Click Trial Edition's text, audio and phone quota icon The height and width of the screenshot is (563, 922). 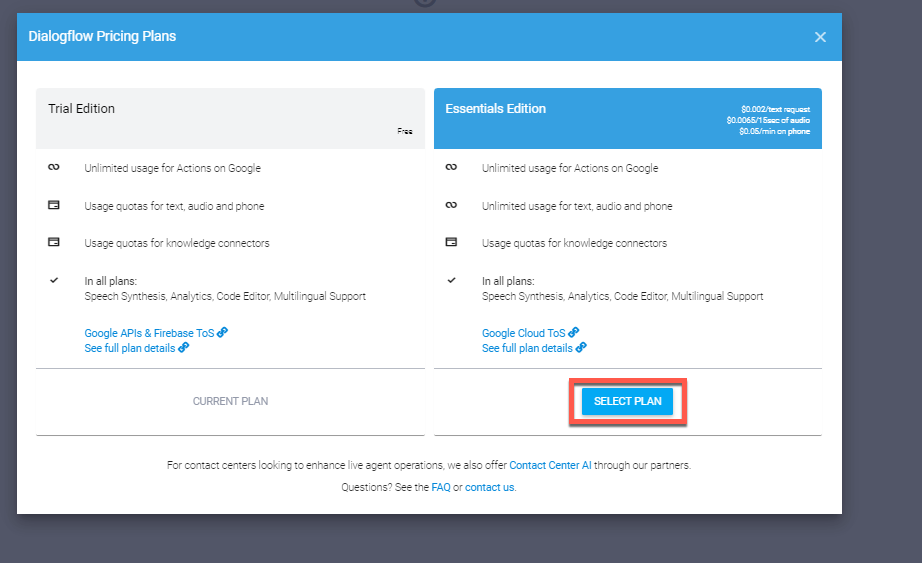point(54,205)
